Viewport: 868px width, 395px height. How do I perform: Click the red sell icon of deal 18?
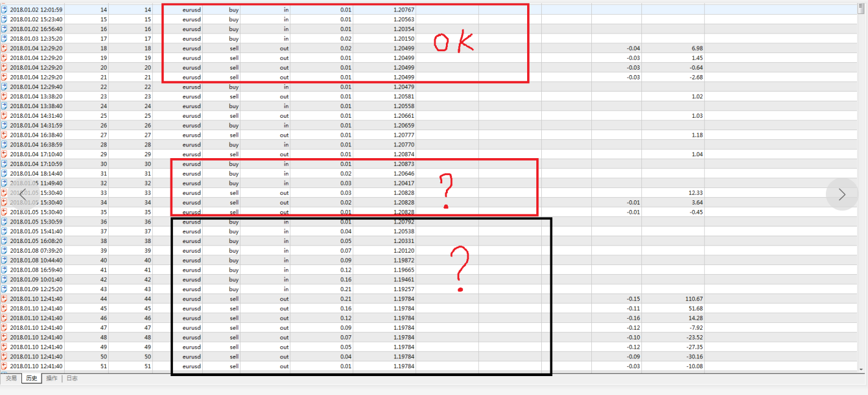(x=4, y=48)
